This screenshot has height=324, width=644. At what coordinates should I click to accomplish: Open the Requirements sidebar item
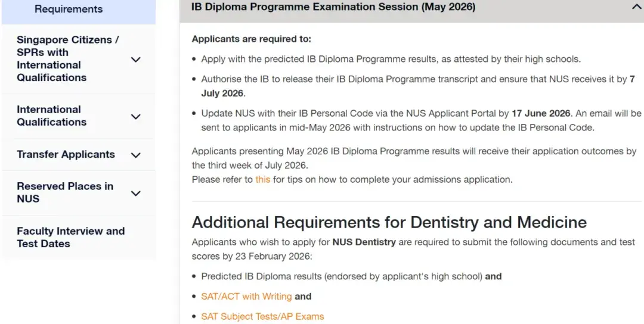click(69, 9)
